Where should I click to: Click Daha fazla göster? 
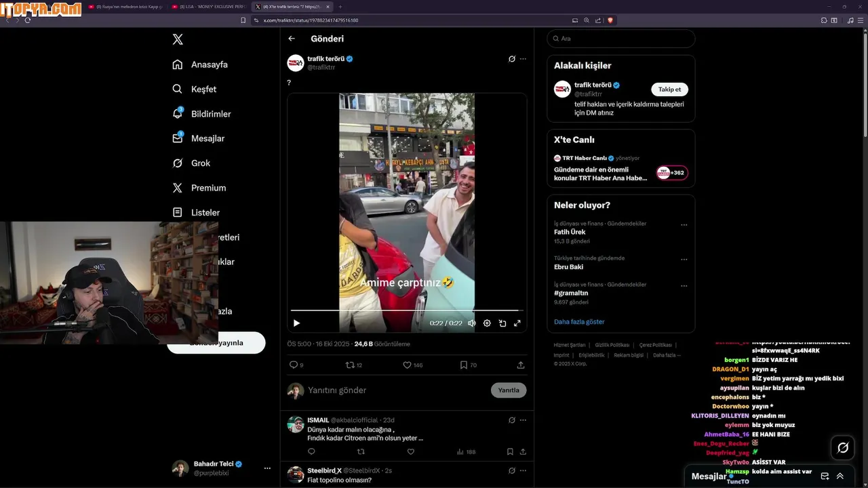pyautogui.click(x=579, y=322)
